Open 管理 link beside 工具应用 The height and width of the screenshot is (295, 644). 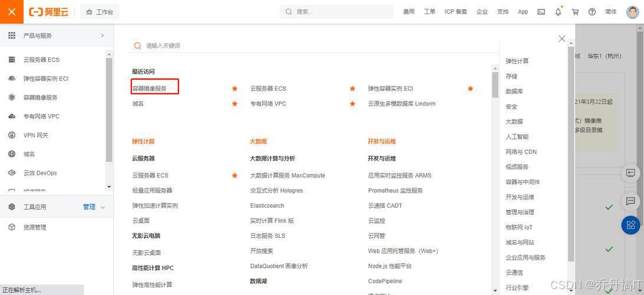coord(89,207)
